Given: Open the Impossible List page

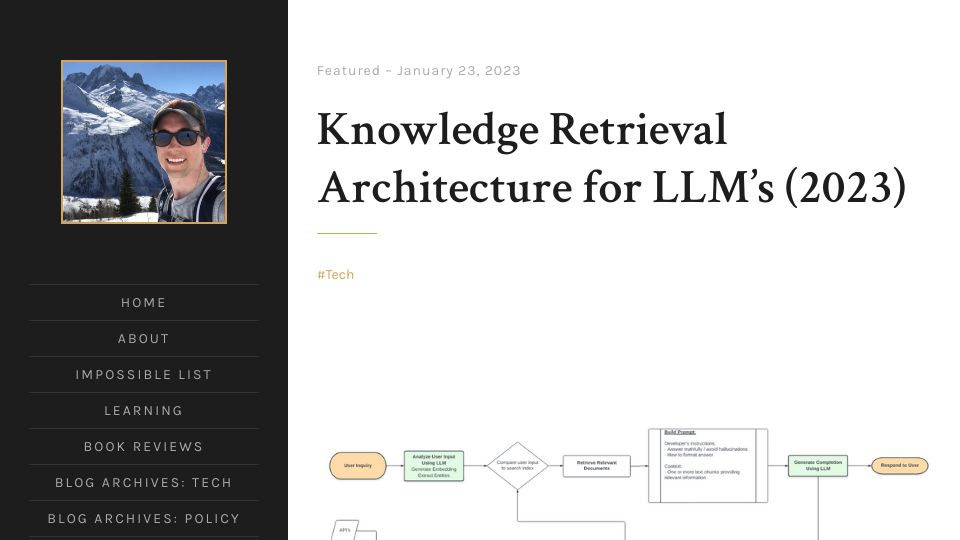Looking at the screenshot, I should 143,375.
